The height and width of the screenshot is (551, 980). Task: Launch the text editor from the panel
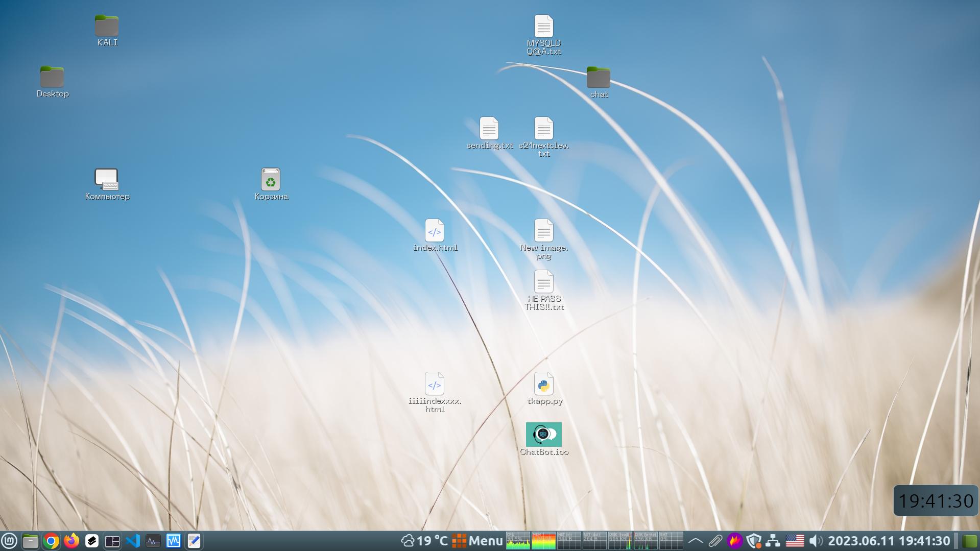(x=194, y=541)
